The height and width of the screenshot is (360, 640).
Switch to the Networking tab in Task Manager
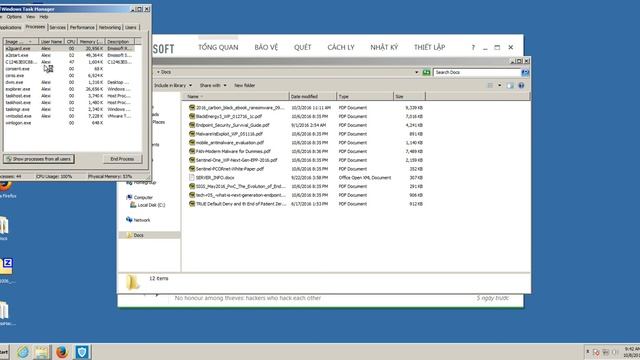[x=110, y=27]
